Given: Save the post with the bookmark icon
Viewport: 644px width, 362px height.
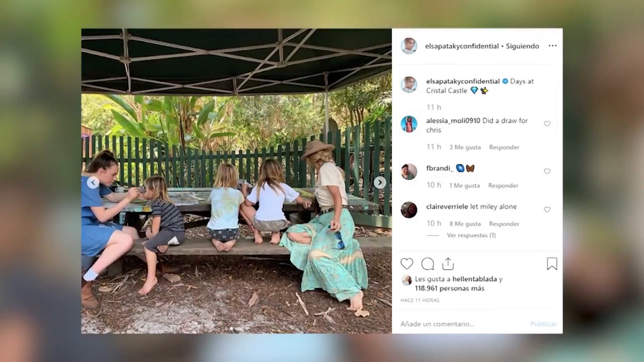Looking at the screenshot, I should click(x=552, y=264).
